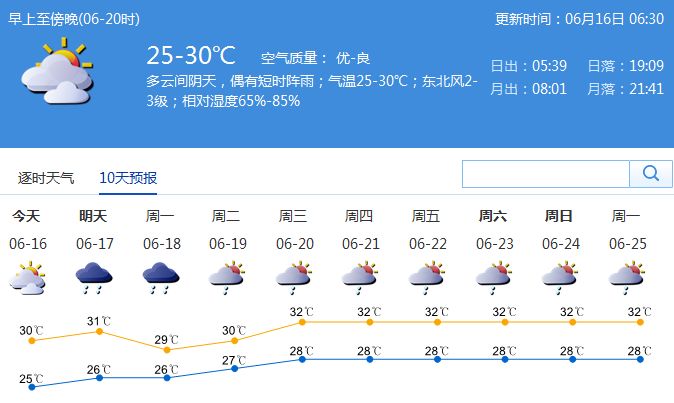Click the 06-21 shower weather icon
The height and width of the screenshot is (403, 674).
click(x=360, y=278)
